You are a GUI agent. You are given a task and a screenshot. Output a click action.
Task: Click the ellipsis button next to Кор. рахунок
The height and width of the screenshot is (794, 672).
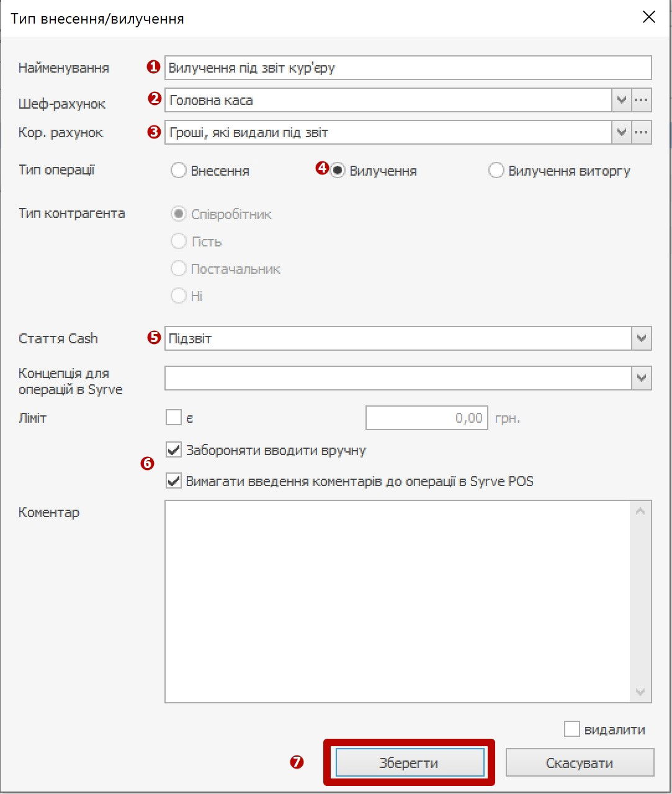coord(642,132)
